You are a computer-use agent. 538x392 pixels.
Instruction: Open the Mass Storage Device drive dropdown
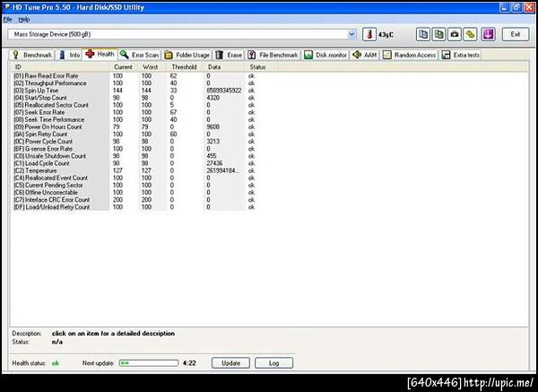tap(351, 34)
